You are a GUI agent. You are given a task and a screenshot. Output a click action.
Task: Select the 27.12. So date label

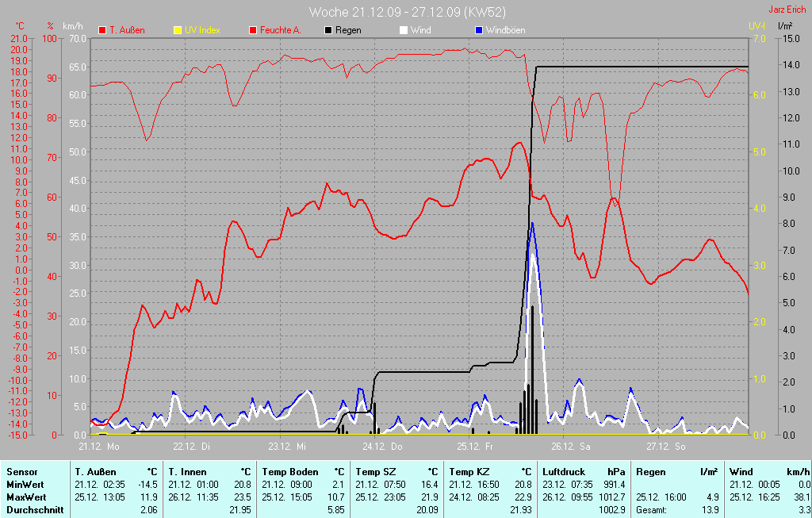[x=665, y=446]
